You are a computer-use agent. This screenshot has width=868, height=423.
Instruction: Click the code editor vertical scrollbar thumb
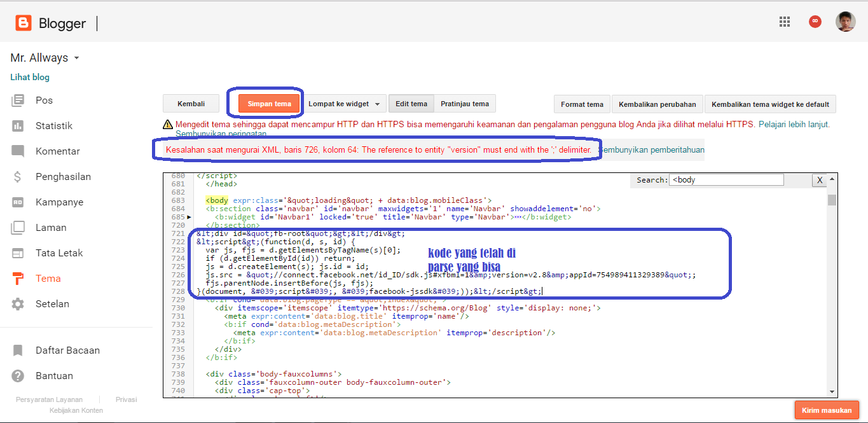coord(832,200)
